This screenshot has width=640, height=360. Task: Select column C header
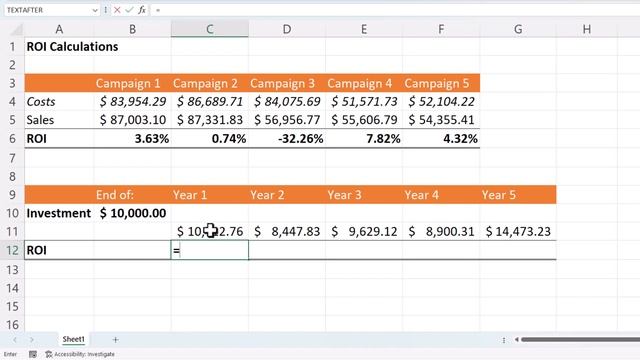coord(210,29)
